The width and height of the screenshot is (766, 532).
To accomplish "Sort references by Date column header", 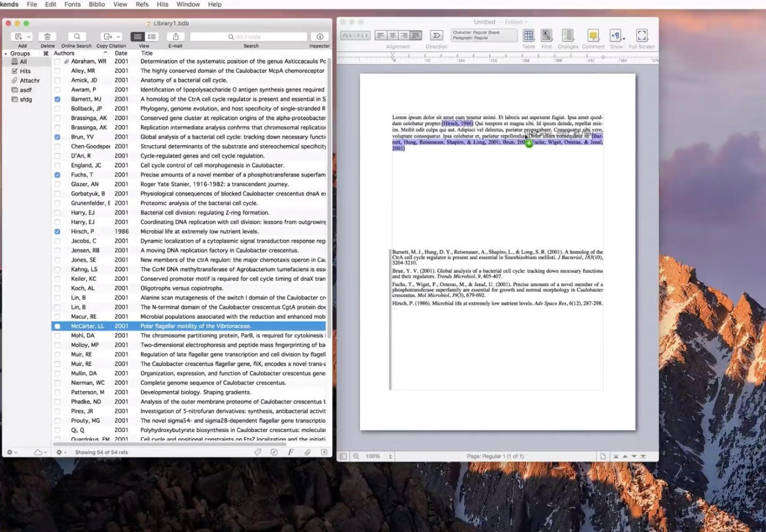I will [121, 53].
